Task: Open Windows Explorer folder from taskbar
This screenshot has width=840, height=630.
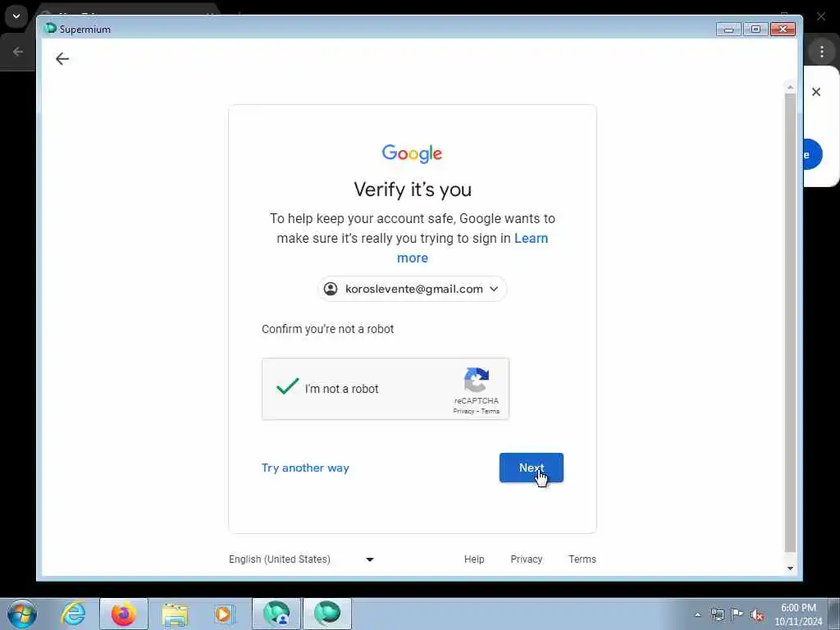Action: (176, 614)
